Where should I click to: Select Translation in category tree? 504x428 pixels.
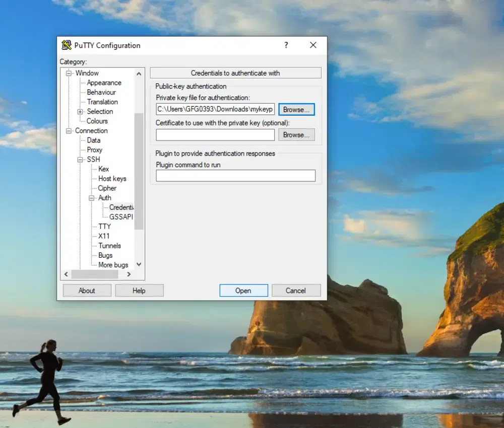point(102,102)
